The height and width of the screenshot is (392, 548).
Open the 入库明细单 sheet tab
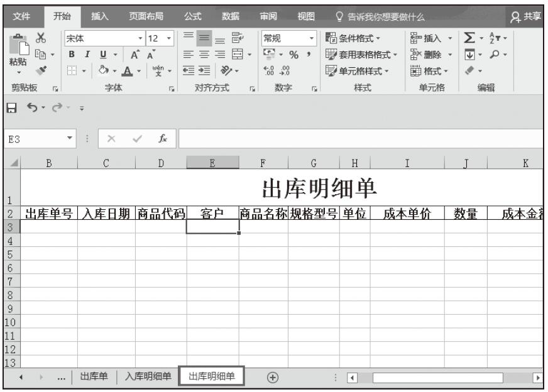148,376
